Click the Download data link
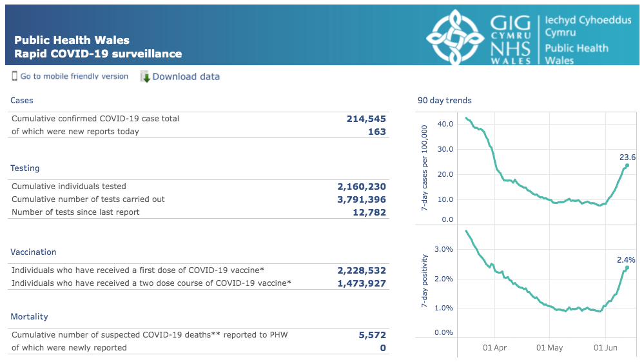 click(186, 77)
